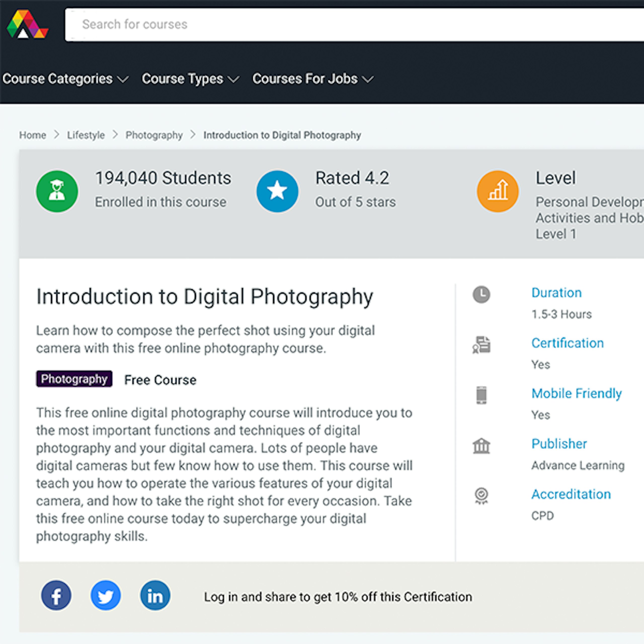Click the Level heading text
This screenshot has height=644, width=644.
point(556,178)
